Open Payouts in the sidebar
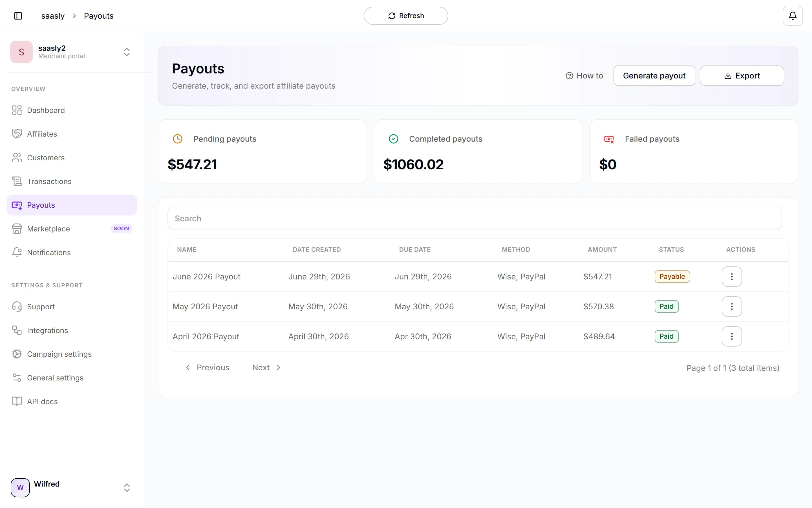This screenshot has width=812, height=508. (x=72, y=205)
